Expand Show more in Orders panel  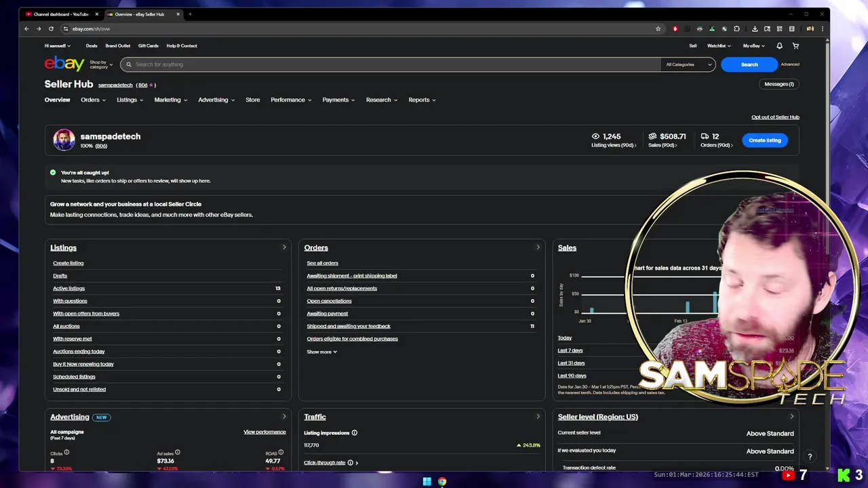tap(321, 352)
